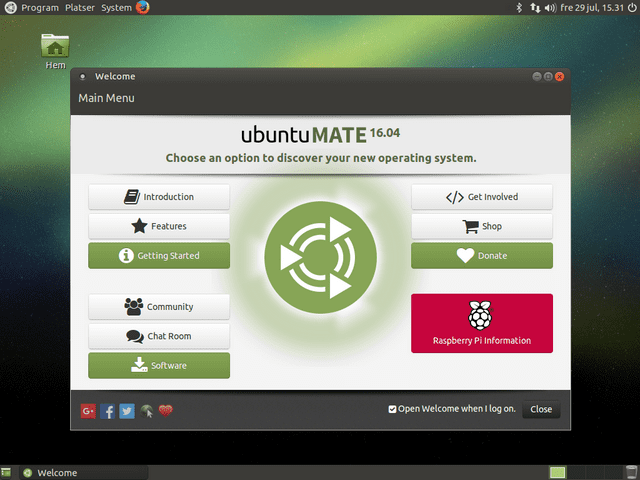This screenshot has width=640, height=480.
Task: Minimize the Welcome window
Action: (x=537, y=76)
